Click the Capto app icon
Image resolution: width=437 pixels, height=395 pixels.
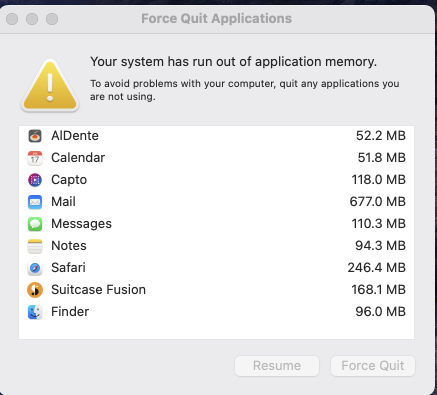point(35,180)
